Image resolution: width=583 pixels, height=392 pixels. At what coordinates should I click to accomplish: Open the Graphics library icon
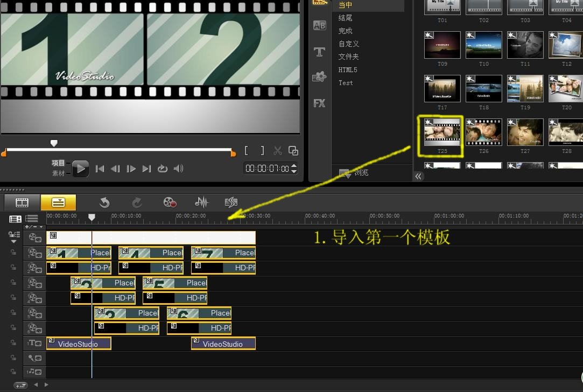point(319,77)
